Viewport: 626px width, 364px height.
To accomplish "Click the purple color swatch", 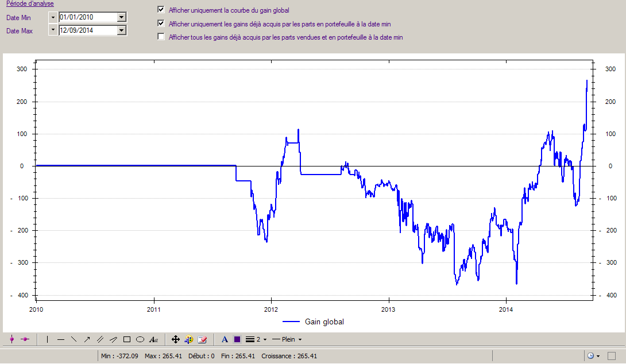I will coord(237,339).
